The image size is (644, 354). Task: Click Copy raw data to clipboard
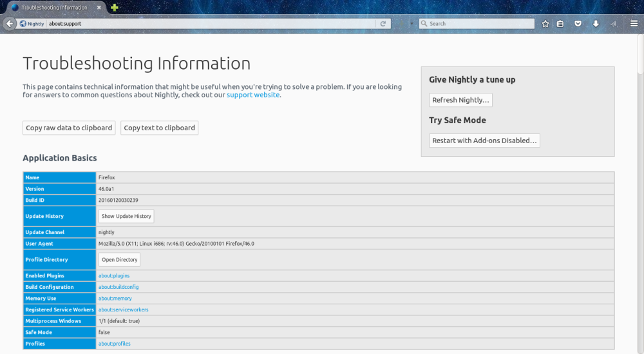tap(69, 128)
